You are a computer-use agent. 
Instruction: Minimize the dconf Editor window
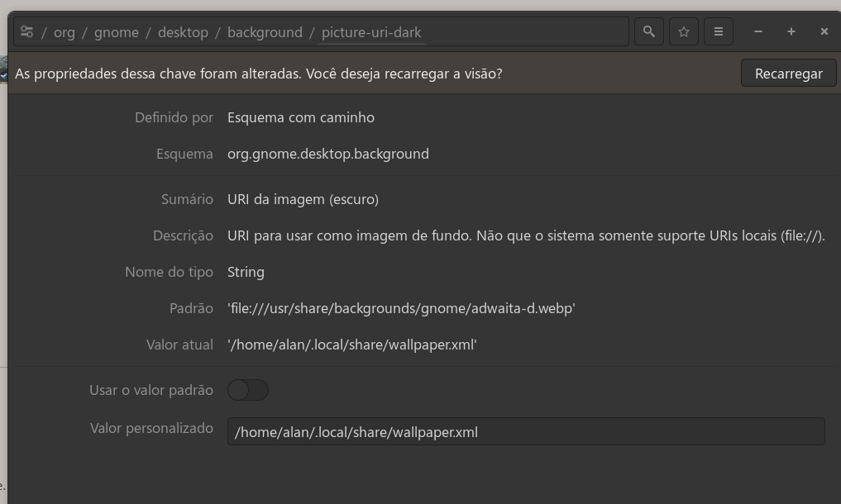point(757,31)
